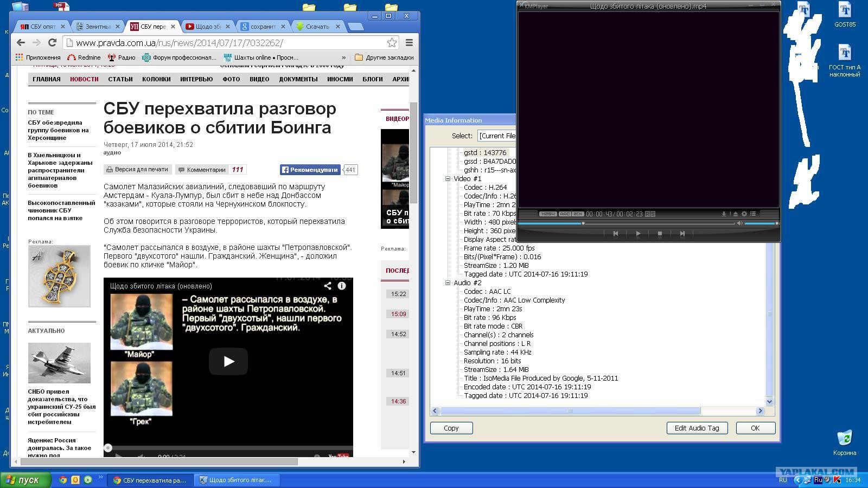Image resolution: width=868 pixels, height=488 pixels.
Task: Click the KMPlayer download arrow icon
Action: tap(724, 214)
